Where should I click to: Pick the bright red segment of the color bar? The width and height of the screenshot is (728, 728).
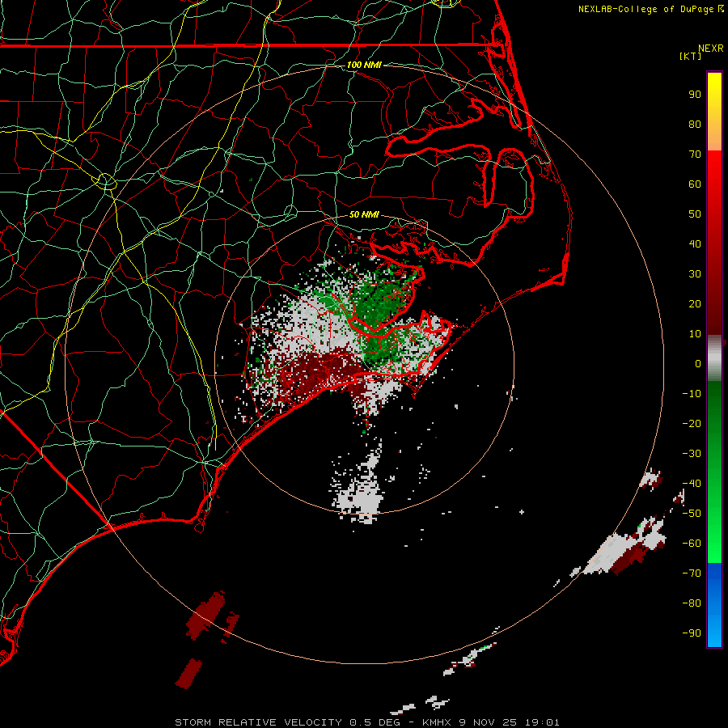click(x=714, y=167)
